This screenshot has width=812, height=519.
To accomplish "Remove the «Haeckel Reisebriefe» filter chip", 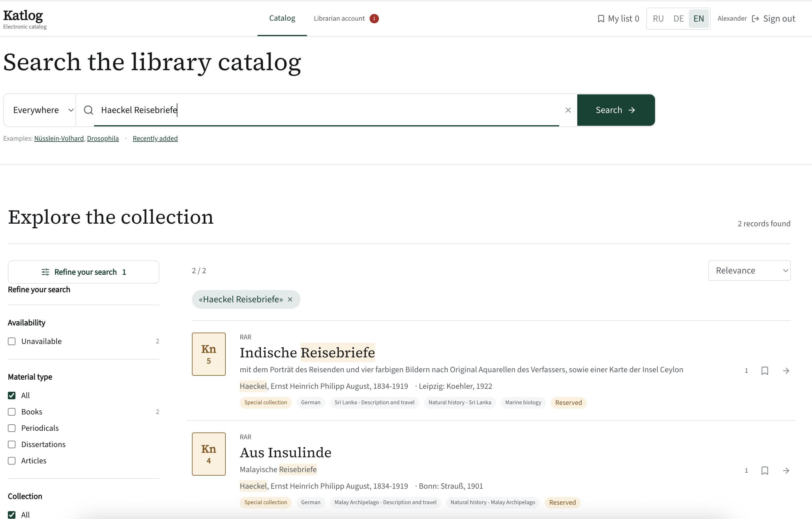I will coord(290,299).
